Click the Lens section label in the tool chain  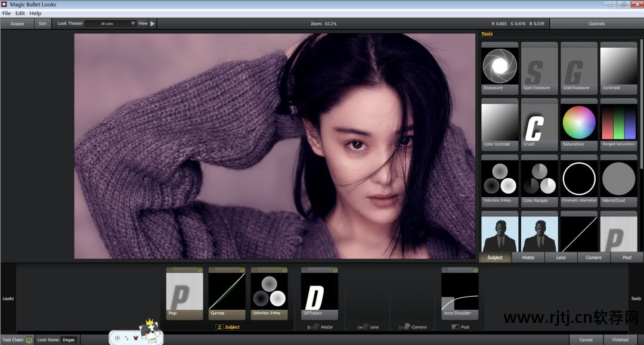tap(368, 327)
